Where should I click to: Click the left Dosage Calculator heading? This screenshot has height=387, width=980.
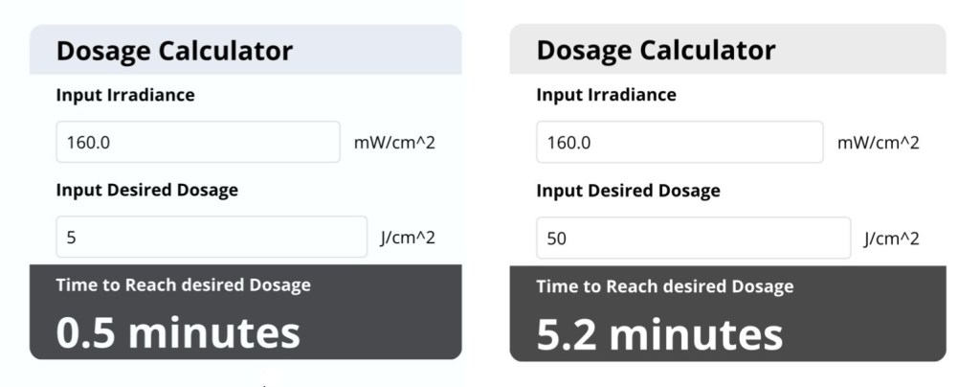[x=174, y=51]
